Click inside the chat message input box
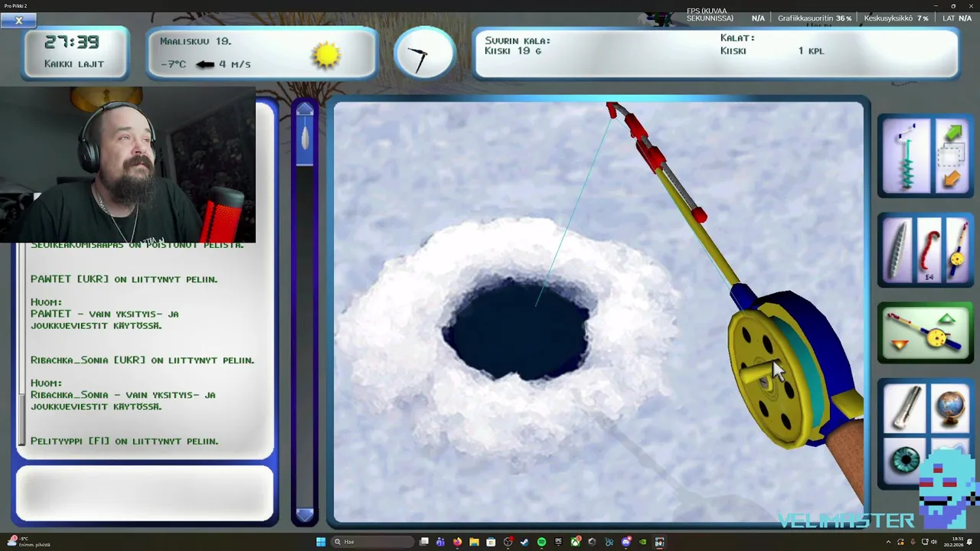 [x=145, y=494]
